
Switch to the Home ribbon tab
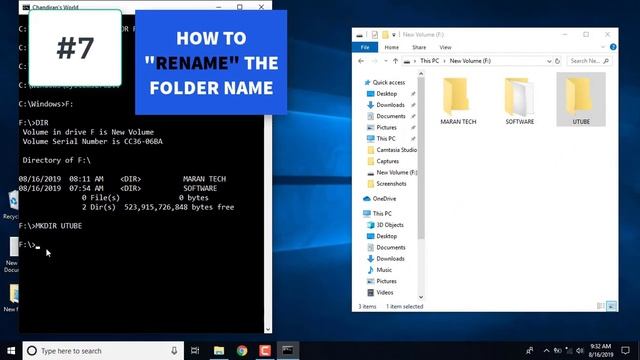(x=391, y=47)
